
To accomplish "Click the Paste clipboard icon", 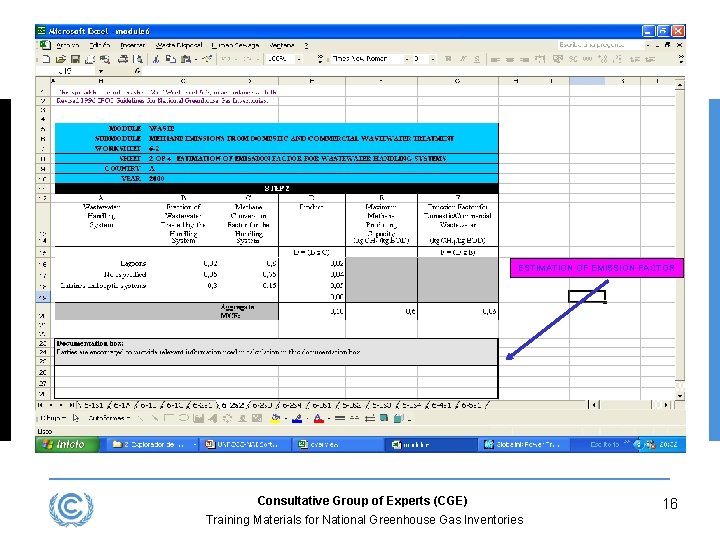I will pos(185,59).
